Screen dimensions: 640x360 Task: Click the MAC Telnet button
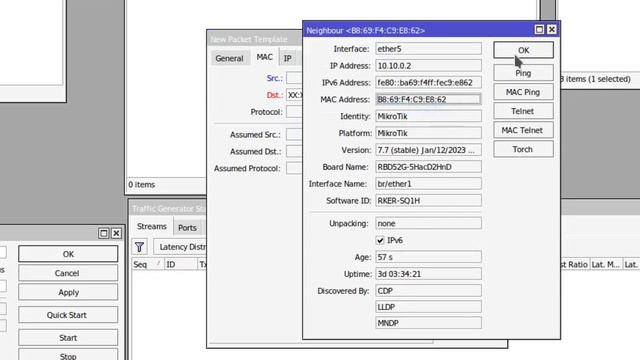[x=523, y=130]
